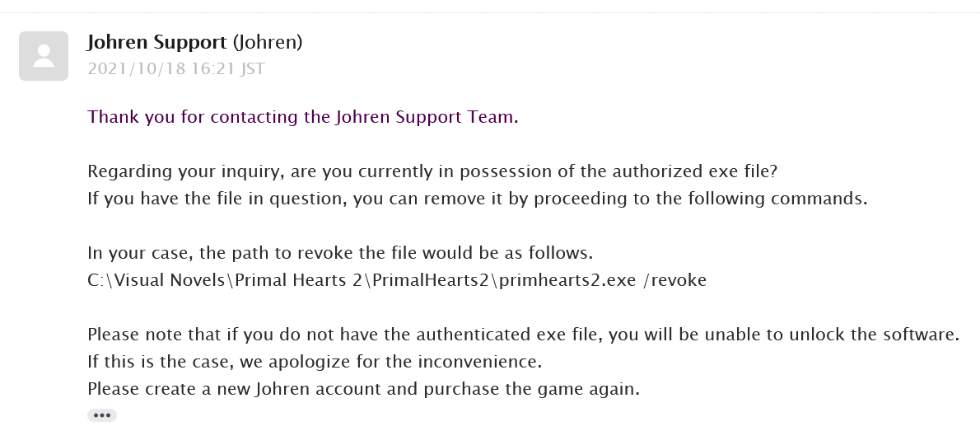Click the 'Please note that if you' sentence

pos(523,335)
